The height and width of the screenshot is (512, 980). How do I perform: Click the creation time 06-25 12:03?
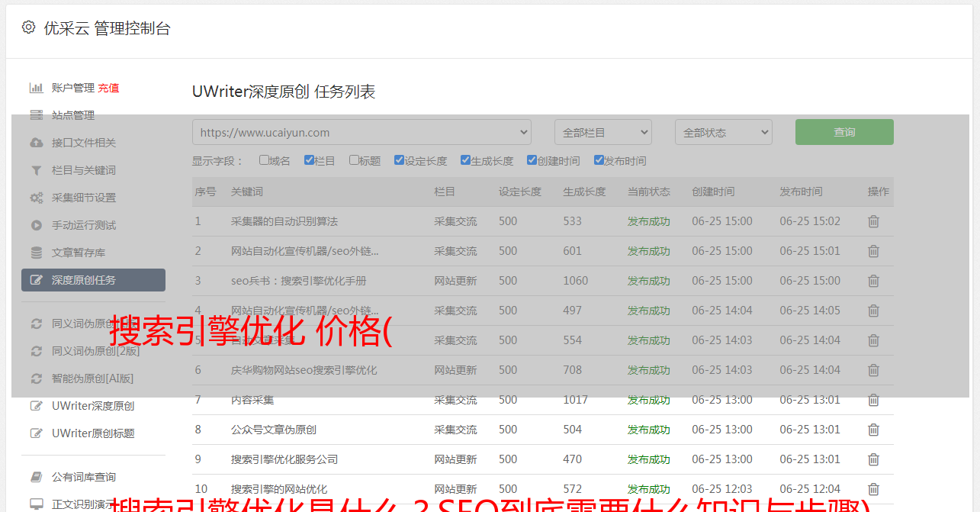point(722,489)
